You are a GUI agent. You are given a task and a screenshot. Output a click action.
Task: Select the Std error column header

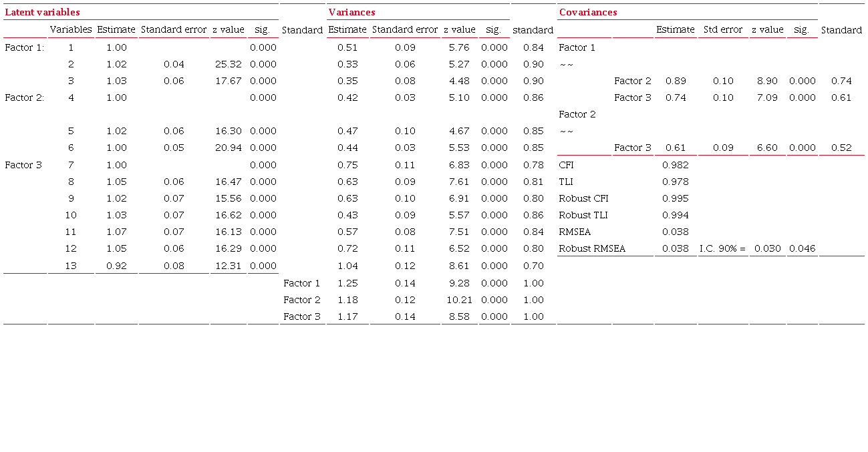pyautogui.click(x=722, y=29)
